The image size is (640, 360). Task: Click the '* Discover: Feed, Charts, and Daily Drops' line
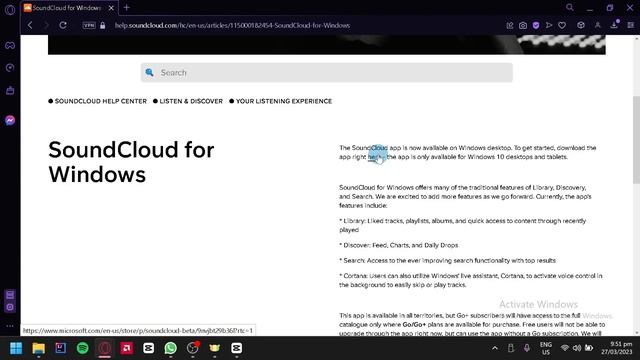(x=398, y=245)
